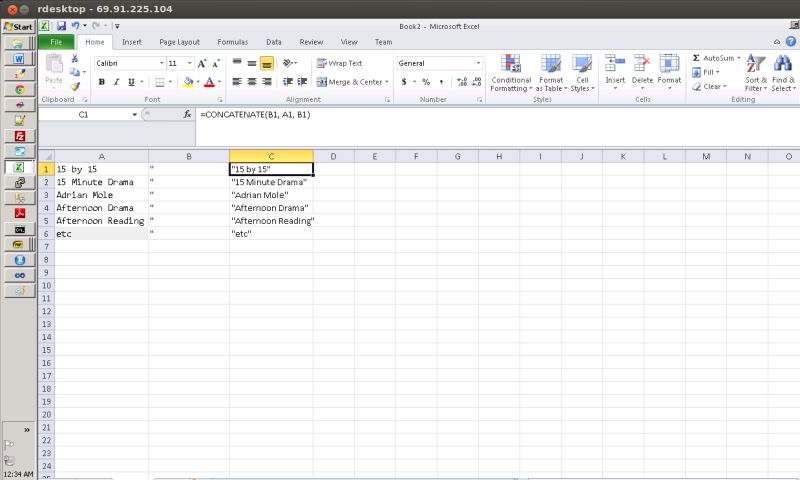This screenshot has width=800, height=480.
Task: Select cell A3 containing Adrian Mole
Action: pos(101,195)
